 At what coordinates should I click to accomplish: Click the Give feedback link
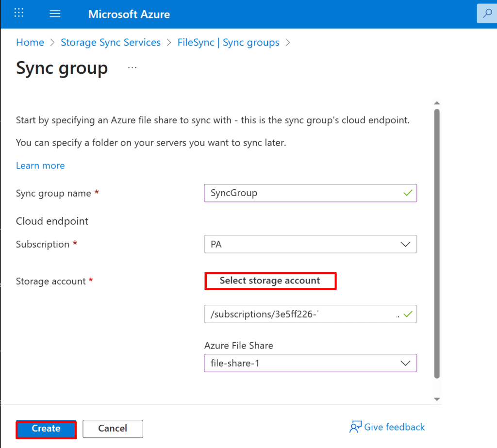(394, 427)
